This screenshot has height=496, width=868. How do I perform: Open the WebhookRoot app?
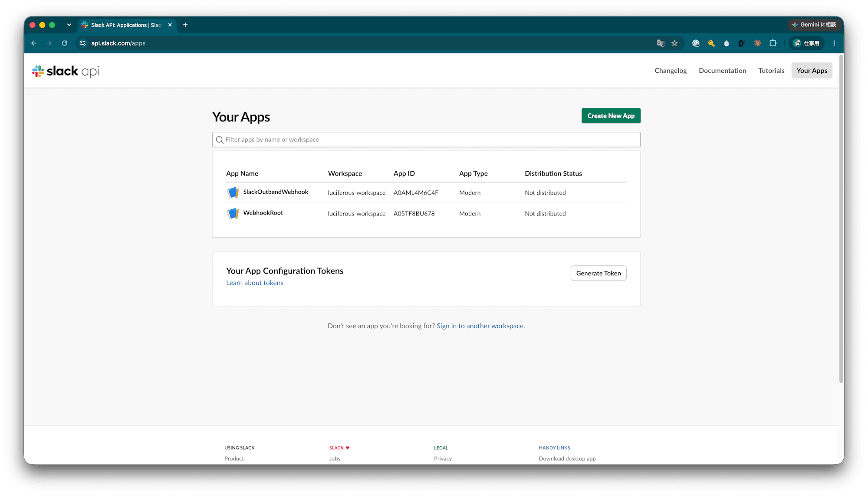coord(263,213)
